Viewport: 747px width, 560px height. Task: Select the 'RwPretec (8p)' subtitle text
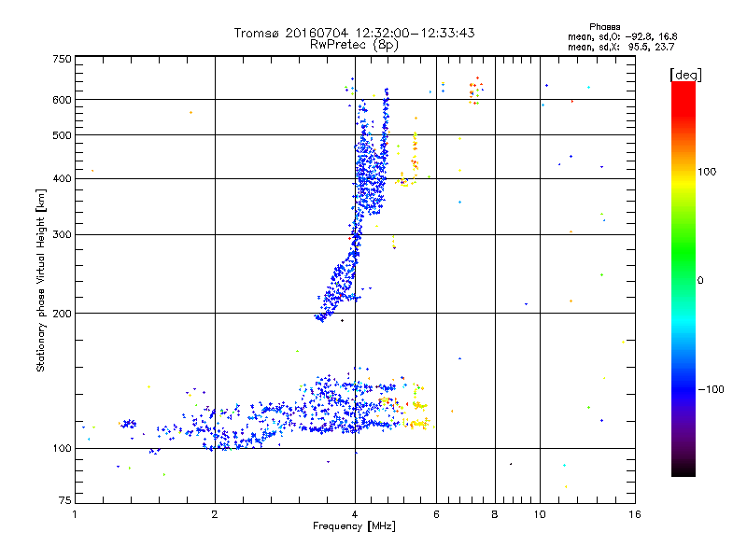point(355,45)
